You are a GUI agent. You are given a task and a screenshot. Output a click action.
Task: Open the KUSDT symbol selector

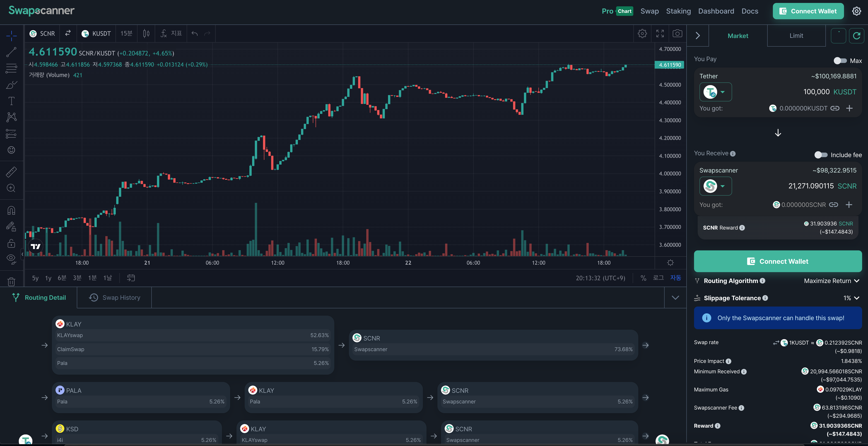[96, 33]
